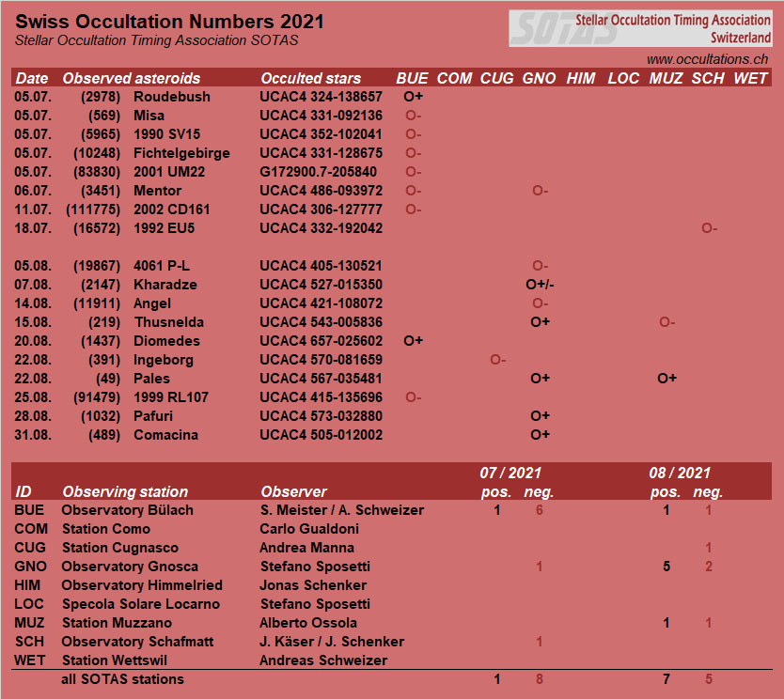This screenshot has height=699, width=784.
Task: Click observer "Alberto Ossola"
Action: click(308, 623)
